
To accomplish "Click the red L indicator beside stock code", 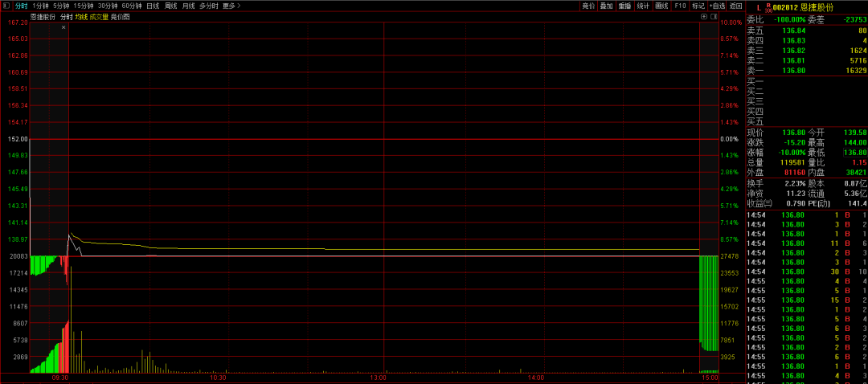I will tap(758, 6).
